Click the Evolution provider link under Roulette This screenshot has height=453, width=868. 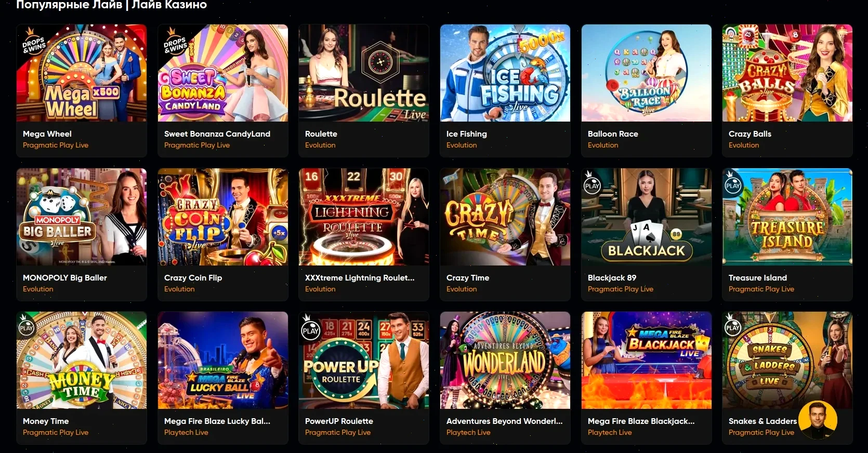click(320, 145)
